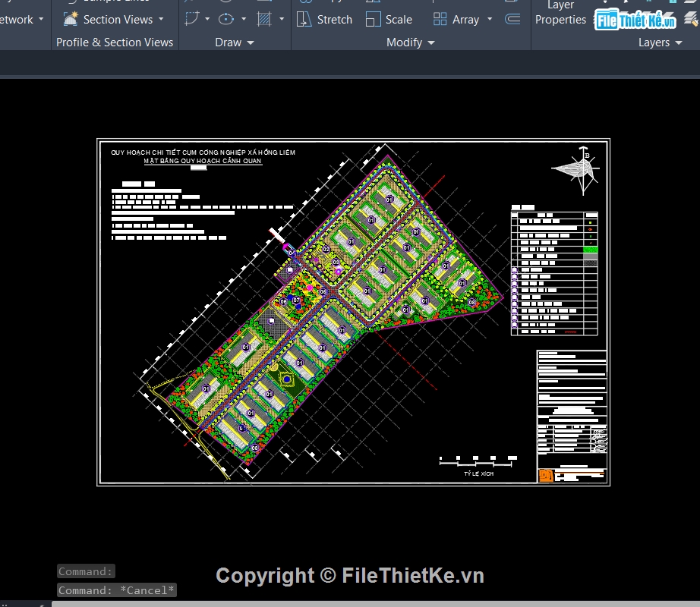Image resolution: width=700 pixels, height=607 pixels.
Task: Click the Array text label
Action: [465, 20]
